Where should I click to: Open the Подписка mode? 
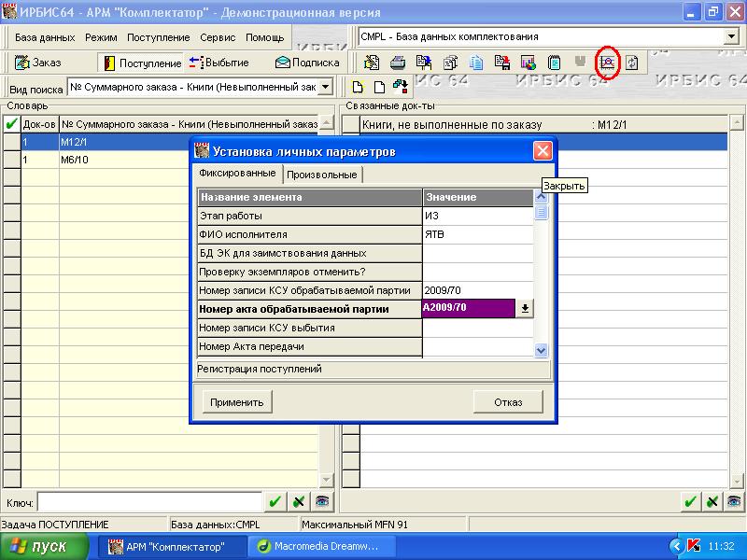coord(306,63)
